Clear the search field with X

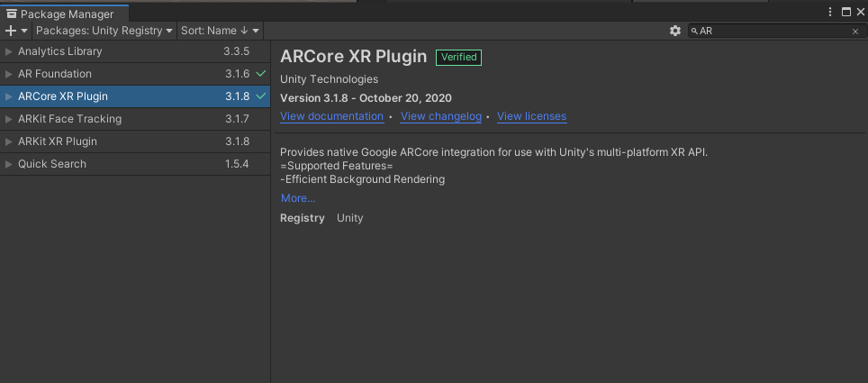click(x=854, y=32)
